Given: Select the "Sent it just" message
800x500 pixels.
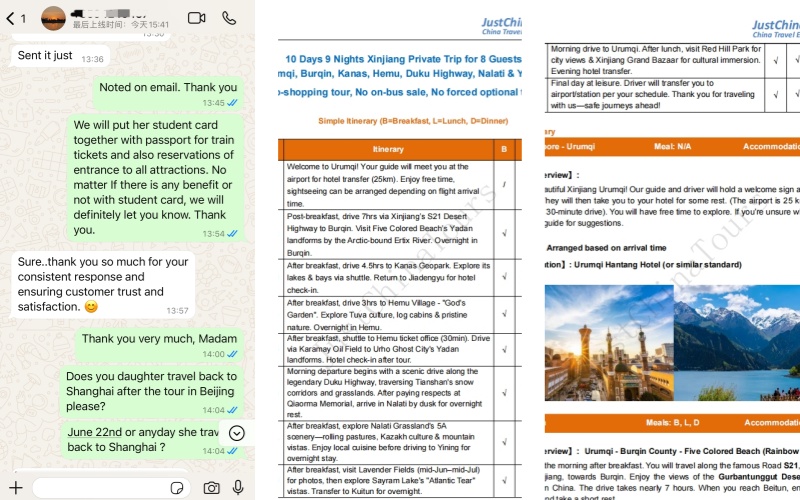Looking at the screenshot, I should coord(60,56).
